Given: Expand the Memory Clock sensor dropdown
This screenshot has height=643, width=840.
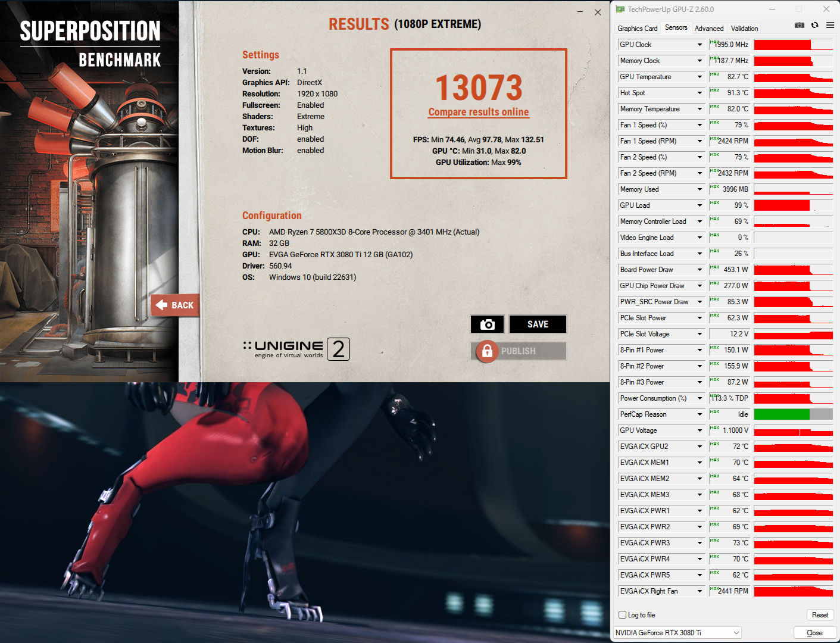Looking at the screenshot, I should (x=700, y=61).
